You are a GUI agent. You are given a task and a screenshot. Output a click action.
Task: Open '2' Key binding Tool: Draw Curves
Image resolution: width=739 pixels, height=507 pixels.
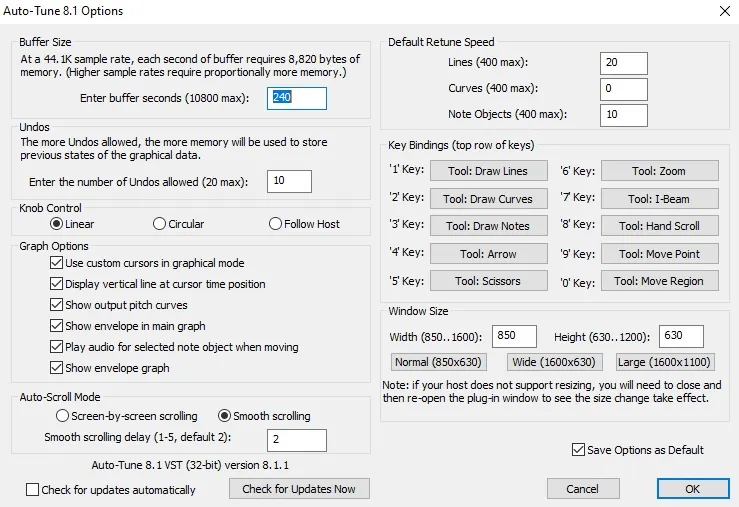pyautogui.click(x=489, y=198)
